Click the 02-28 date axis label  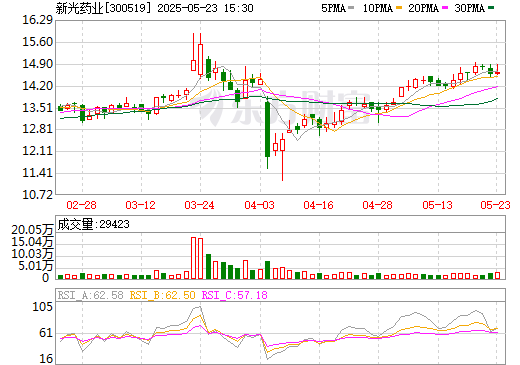[81, 205]
